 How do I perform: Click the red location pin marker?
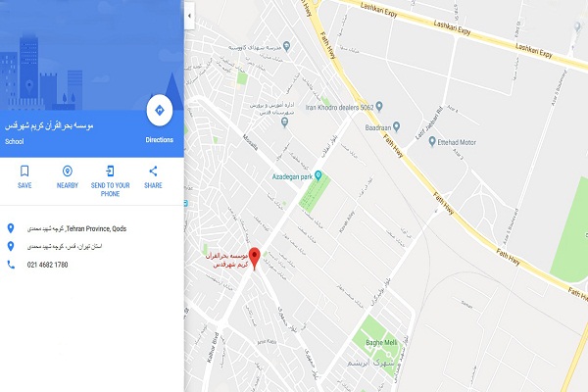coord(255,259)
